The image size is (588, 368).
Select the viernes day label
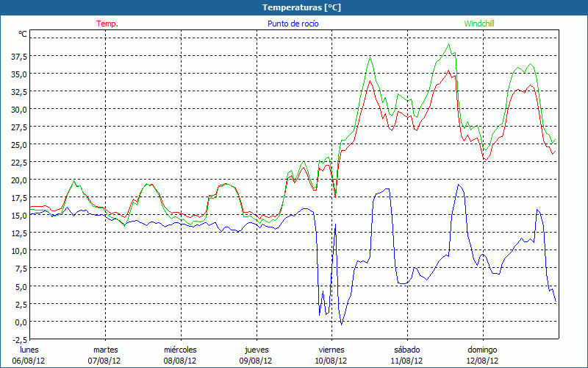tap(331, 350)
